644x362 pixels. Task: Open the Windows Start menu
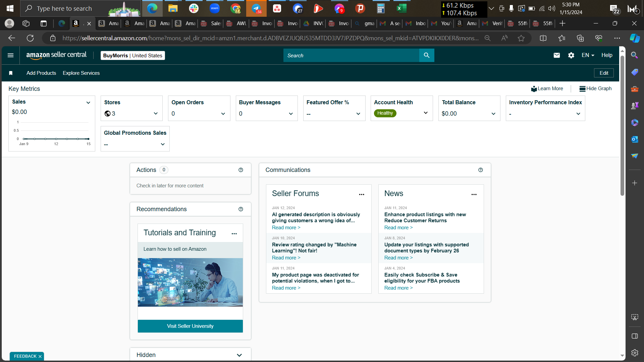pos(10,8)
